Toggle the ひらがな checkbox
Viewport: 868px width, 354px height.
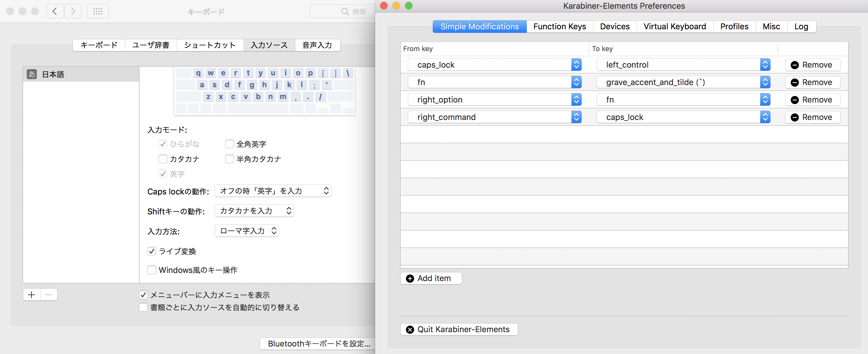coord(163,144)
